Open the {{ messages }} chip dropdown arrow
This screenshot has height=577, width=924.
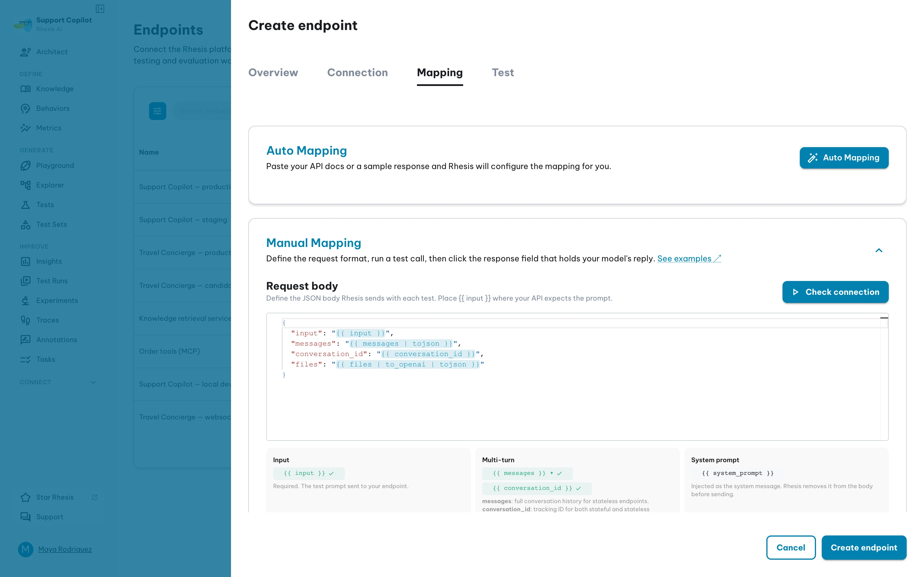tap(551, 473)
